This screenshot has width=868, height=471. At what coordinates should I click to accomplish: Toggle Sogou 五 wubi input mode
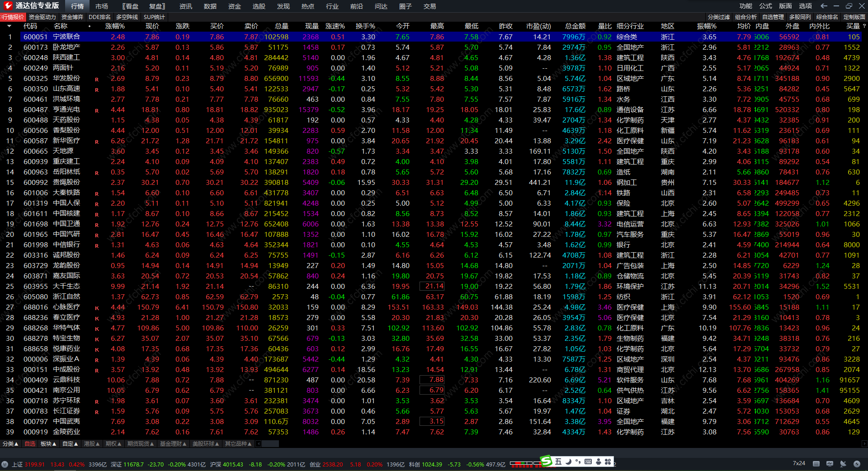[x=558, y=462]
